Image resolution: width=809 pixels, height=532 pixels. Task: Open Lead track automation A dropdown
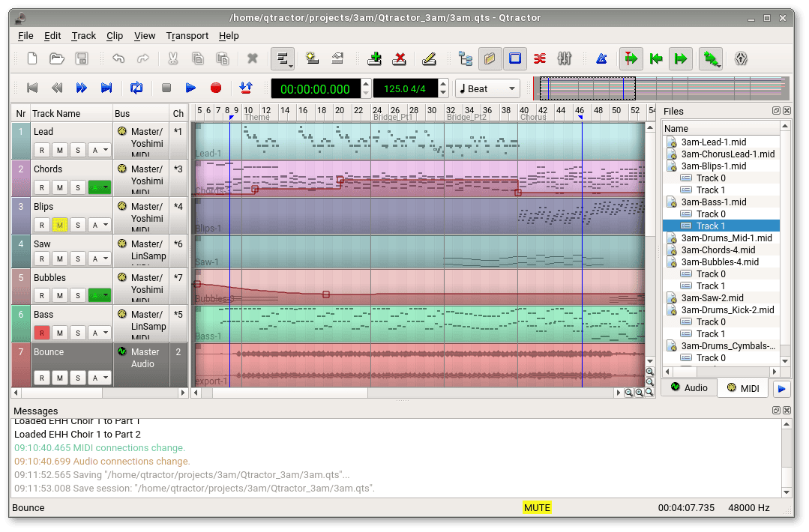100,150
